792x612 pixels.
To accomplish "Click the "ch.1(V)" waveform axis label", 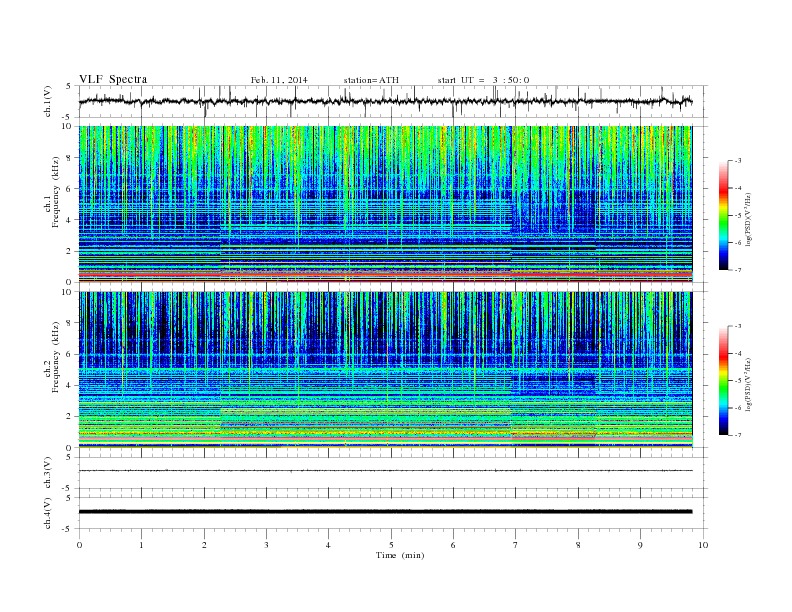I will (48, 101).
